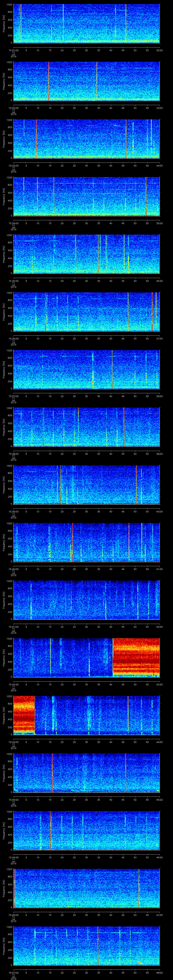The image size is (173, 980).
Task: Click the 15:31:00 start time label
Action: [x=13, y=50]
